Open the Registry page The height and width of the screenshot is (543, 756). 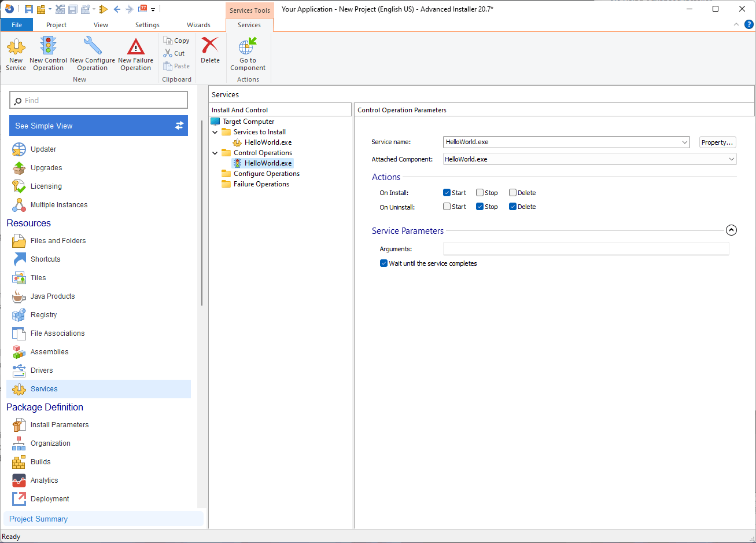click(98, 315)
